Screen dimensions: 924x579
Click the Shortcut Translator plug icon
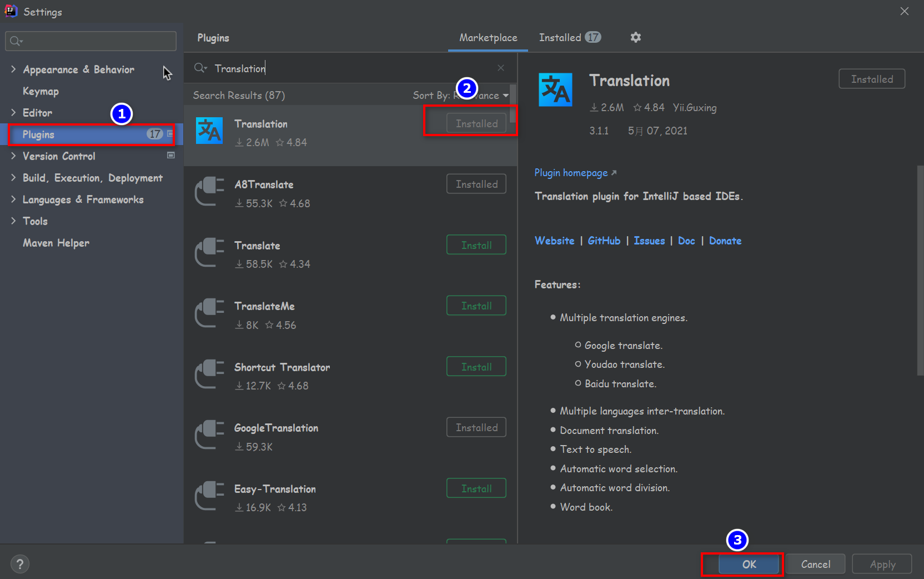(x=209, y=374)
